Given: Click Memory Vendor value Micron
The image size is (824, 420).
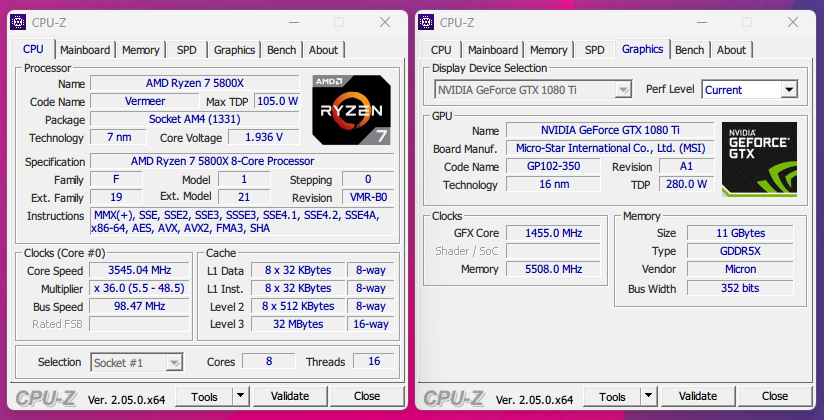Looking at the screenshot, I should click(x=740, y=269).
